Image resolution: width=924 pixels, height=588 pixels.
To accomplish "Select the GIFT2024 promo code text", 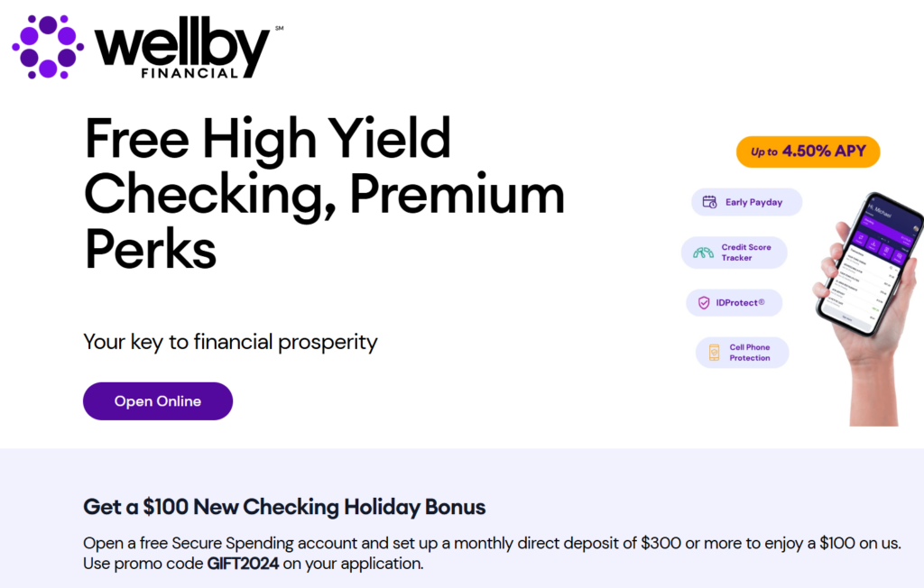I will click(243, 564).
